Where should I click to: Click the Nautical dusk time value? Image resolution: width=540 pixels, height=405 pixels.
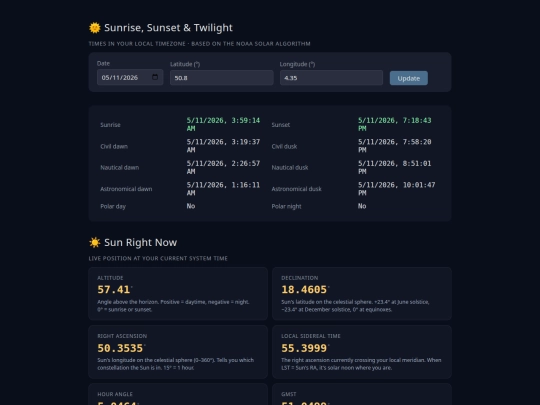point(394,167)
